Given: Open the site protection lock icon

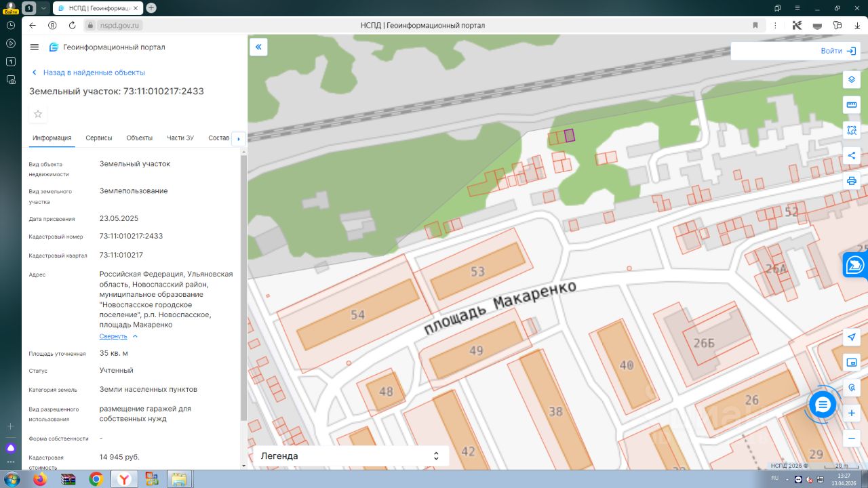Looking at the screenshot, I should [90, 25].
